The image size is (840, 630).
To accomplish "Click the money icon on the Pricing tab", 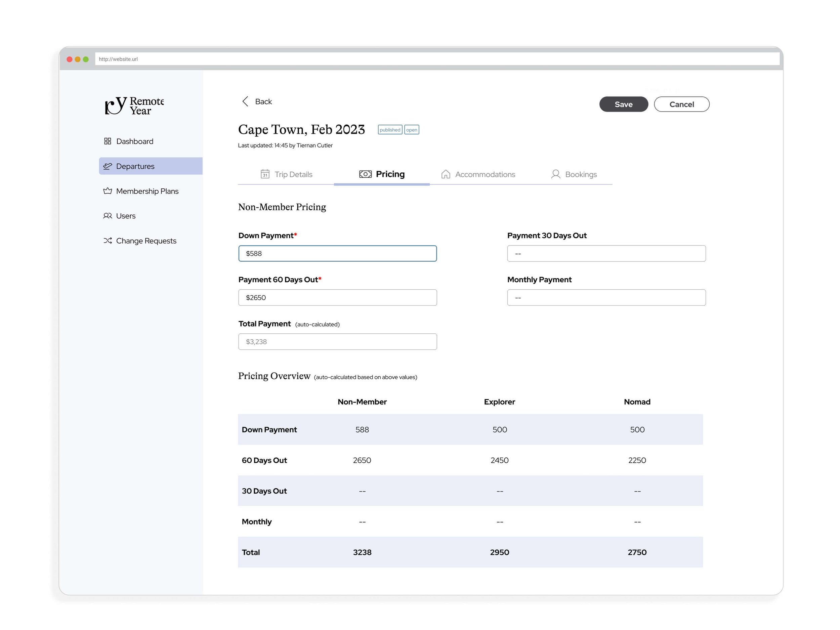I will coord(365,174).
